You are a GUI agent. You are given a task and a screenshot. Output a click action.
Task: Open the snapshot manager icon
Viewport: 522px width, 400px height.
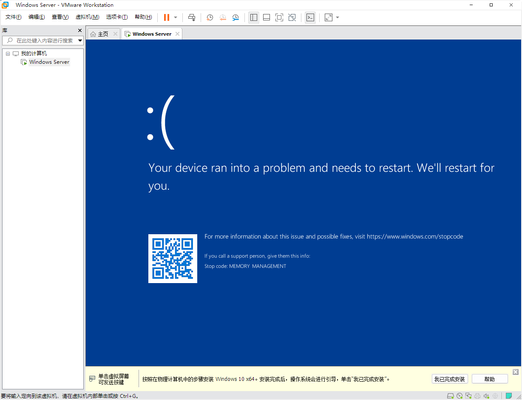[x=236, y=17]
